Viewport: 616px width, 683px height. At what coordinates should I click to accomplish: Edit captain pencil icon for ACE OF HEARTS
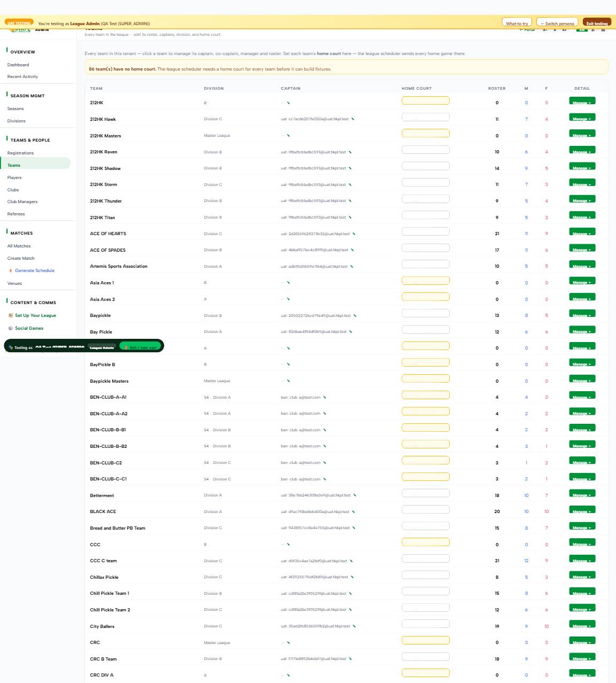(353, 234)
